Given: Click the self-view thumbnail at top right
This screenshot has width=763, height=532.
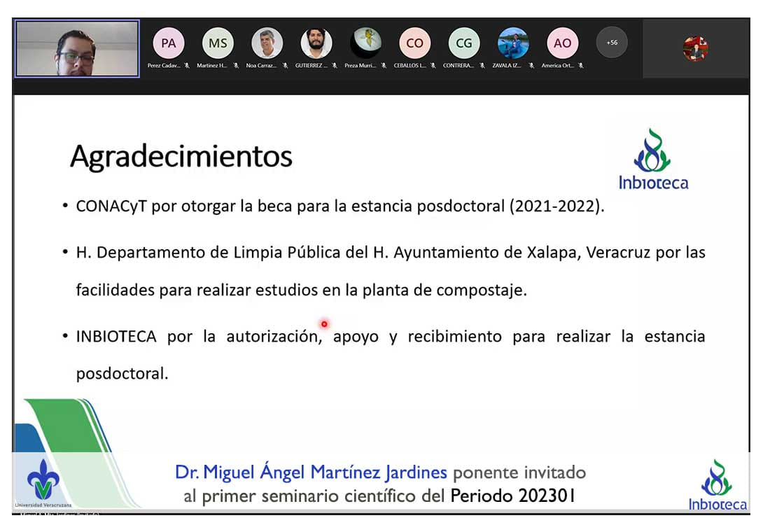Looking at the screenshot, I should 695,48.
